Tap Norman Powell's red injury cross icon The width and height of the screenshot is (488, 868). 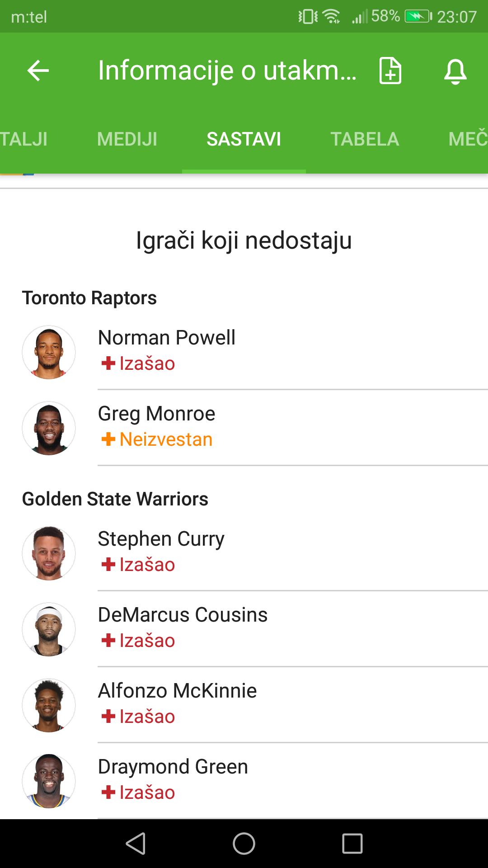(108, 363)
